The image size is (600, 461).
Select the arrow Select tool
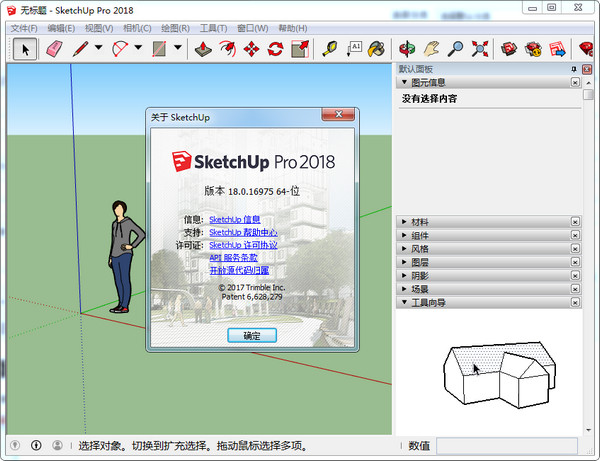[x=26, y=48]
